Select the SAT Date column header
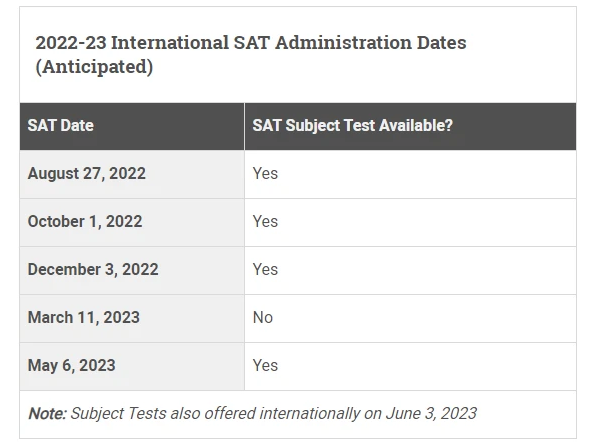 click(61, 126)
